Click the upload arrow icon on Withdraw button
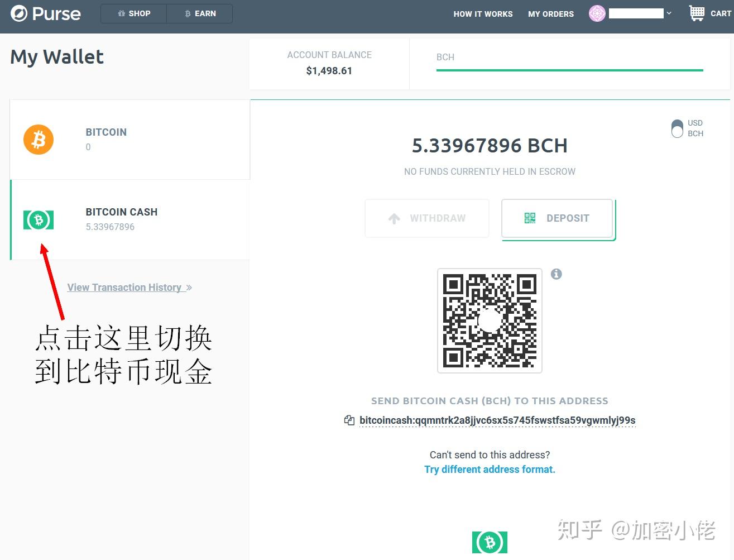This screenshot has height=560, width=734. click(x=395, y=218)
